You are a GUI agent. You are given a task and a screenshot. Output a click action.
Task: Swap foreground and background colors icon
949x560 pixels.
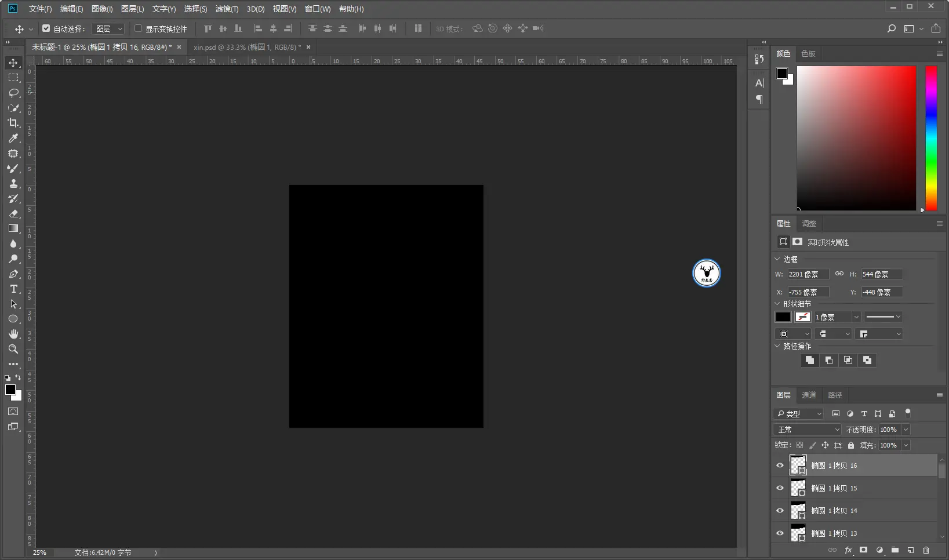point(18,377)
